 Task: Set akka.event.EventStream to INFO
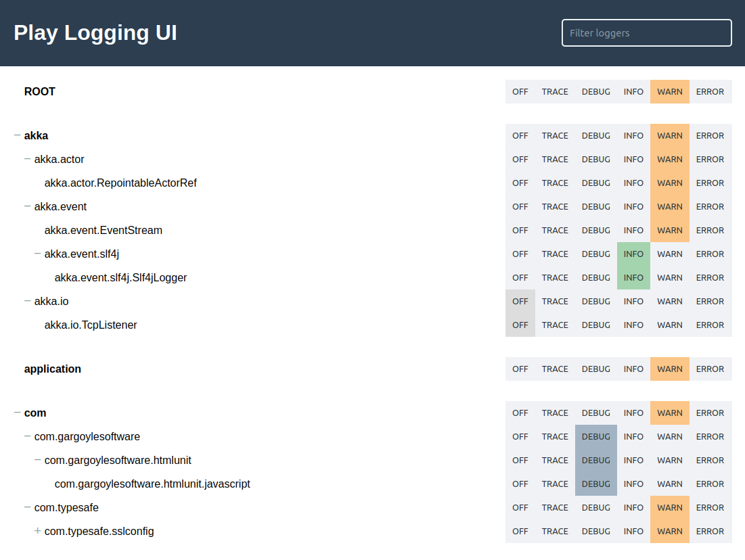point(633,231)
